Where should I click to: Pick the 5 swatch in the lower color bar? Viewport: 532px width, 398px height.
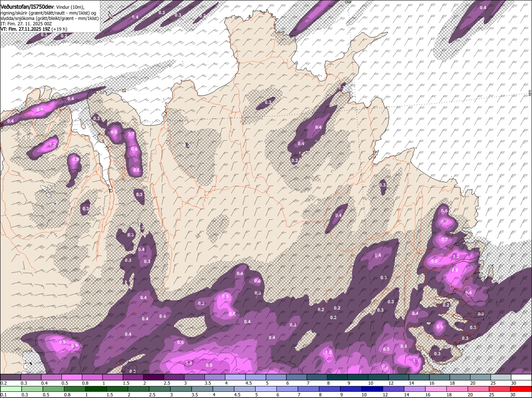266,389
